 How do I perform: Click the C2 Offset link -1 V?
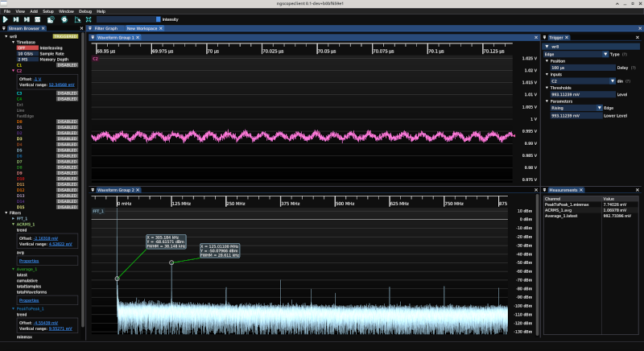[x=37, y=79]
